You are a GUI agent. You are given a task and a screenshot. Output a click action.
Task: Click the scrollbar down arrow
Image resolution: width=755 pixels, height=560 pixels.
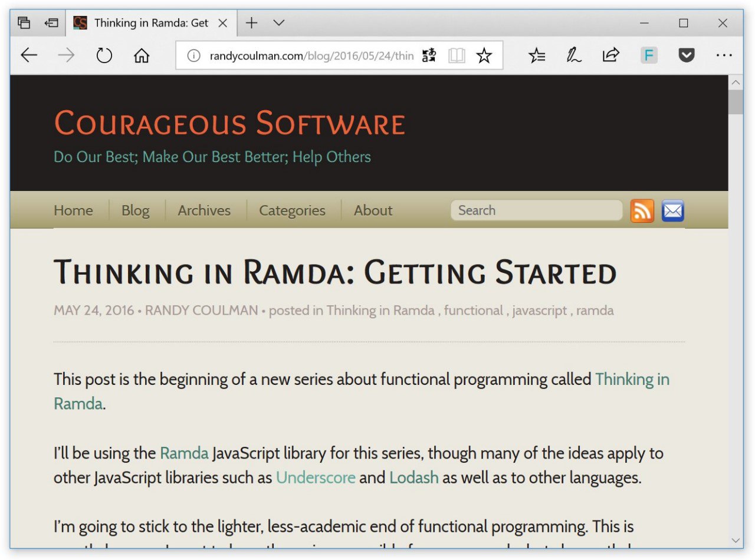(x=736, y=540)
